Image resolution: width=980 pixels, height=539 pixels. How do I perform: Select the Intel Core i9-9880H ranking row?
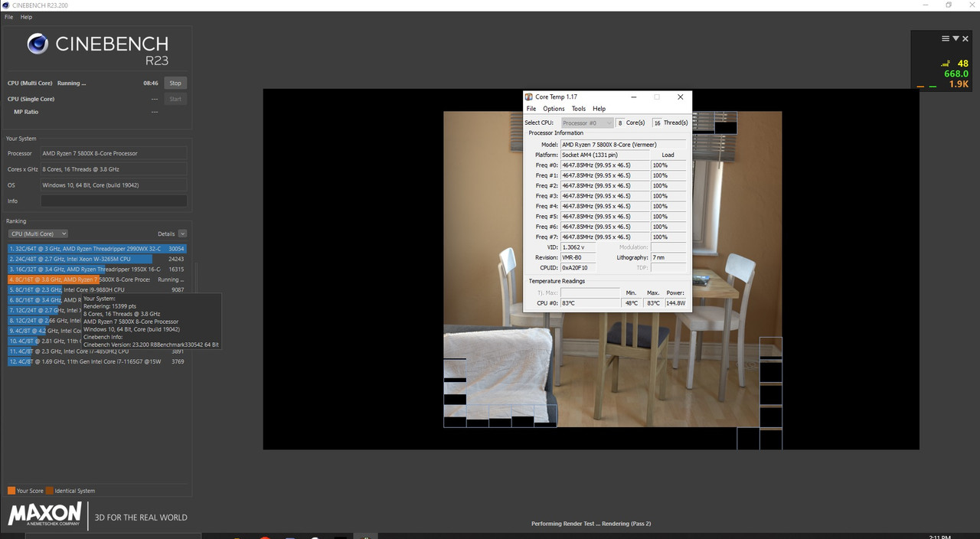pyautogui.click(x=97, y=289)
